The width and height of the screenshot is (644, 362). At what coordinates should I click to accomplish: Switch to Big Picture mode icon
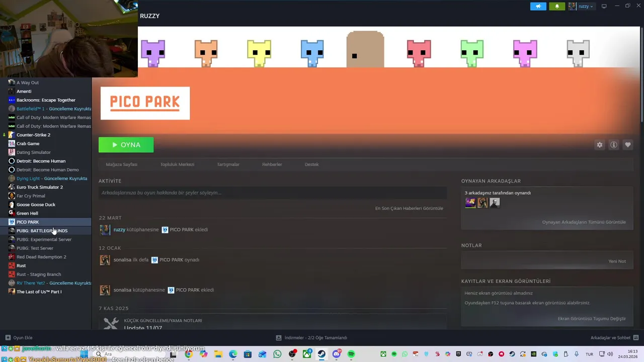pos(604,6)
